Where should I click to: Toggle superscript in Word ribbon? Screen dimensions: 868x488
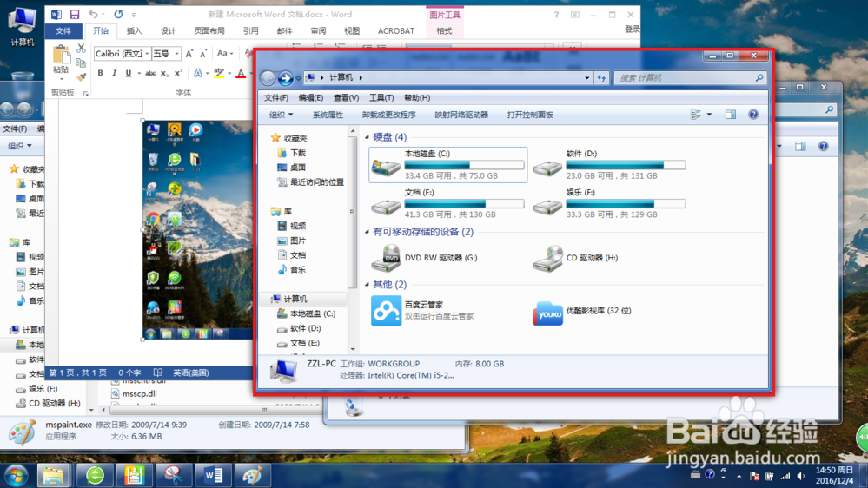click(x=178, y=74)
